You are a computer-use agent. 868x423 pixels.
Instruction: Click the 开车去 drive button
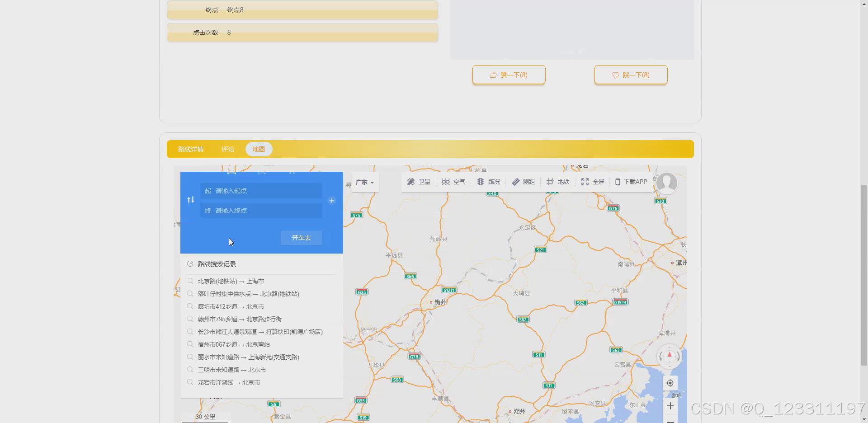302,238
